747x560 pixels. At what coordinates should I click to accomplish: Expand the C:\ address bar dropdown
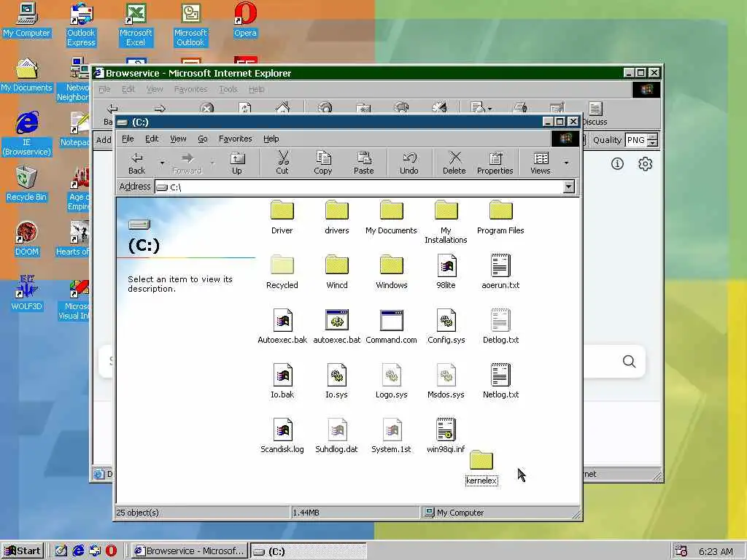569,187
